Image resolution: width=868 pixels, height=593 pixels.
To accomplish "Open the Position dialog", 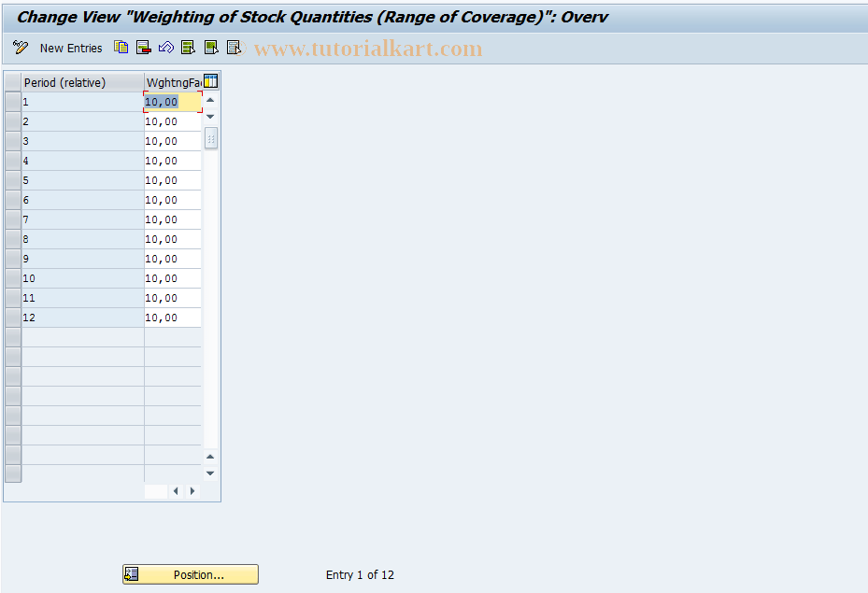I will (190, 574).
